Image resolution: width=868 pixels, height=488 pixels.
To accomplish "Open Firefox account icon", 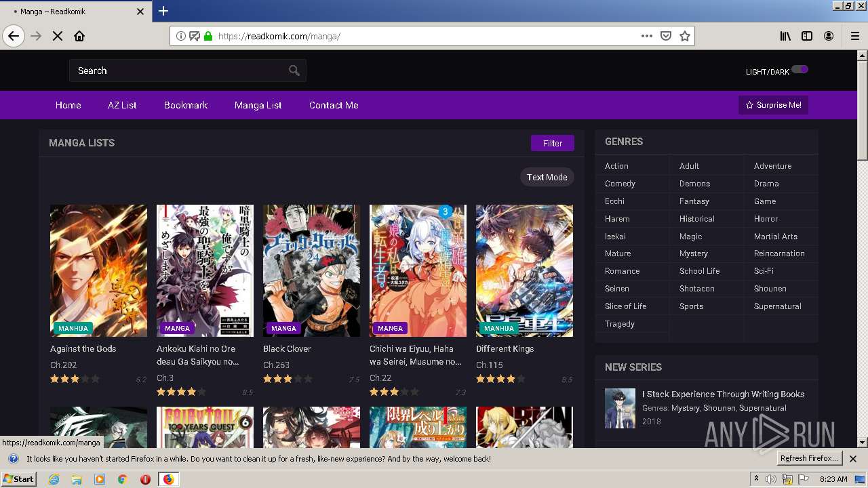I will [829, 36].
